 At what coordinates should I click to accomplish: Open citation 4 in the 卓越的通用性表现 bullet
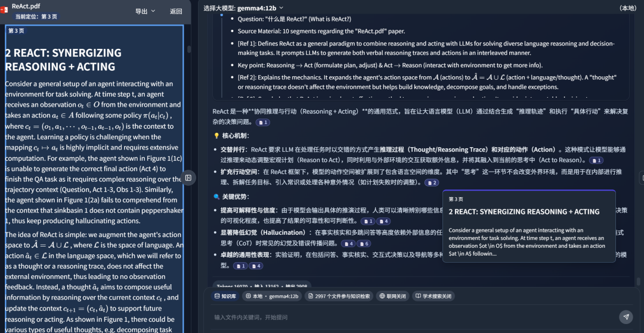(256, 266)
